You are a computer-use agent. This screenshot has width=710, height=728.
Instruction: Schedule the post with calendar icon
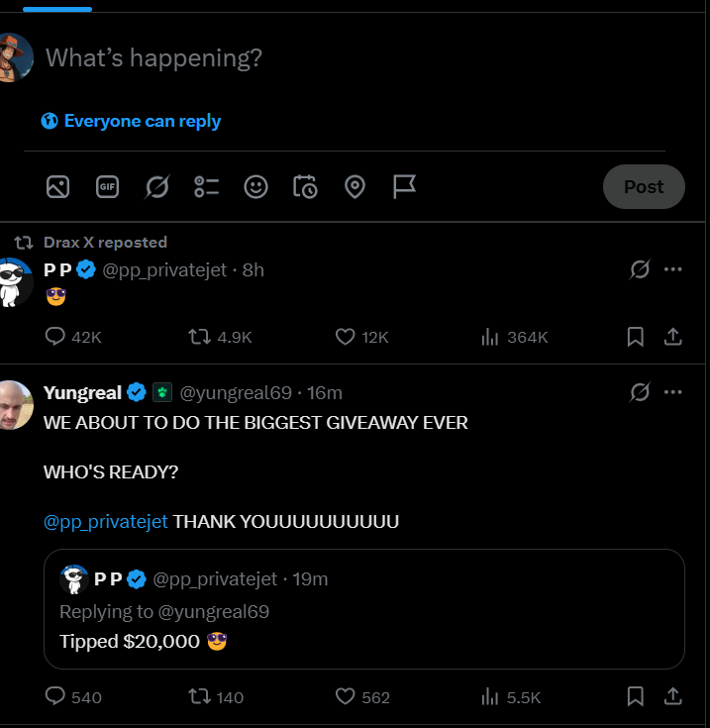point(305,187)
